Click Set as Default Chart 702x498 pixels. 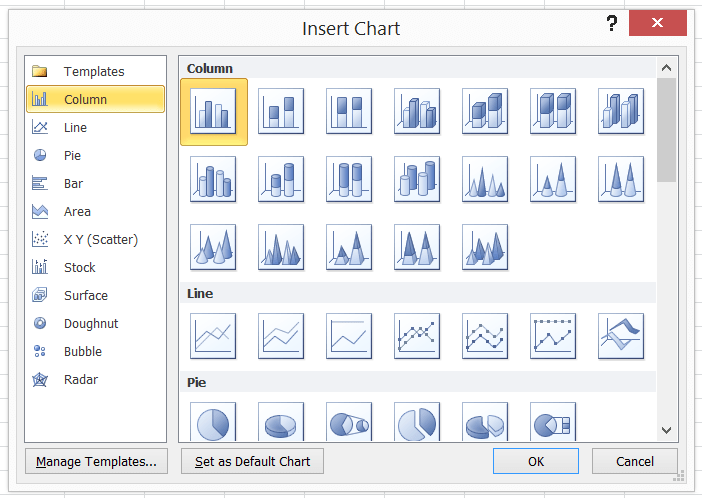point(252,461)
